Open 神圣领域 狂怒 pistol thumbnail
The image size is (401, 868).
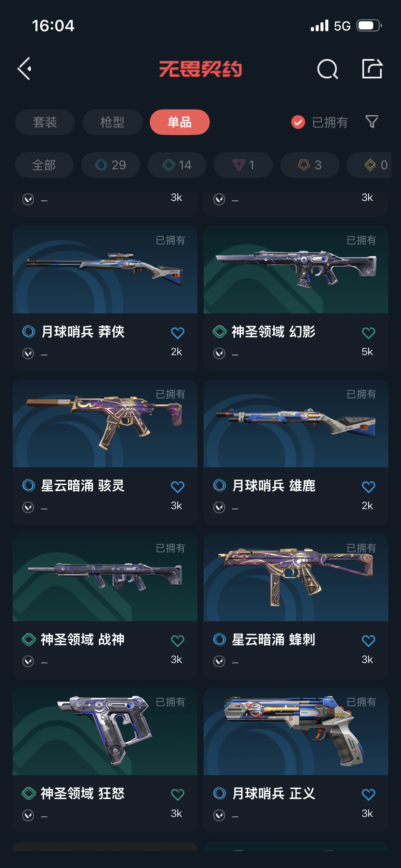pos(105,731)
